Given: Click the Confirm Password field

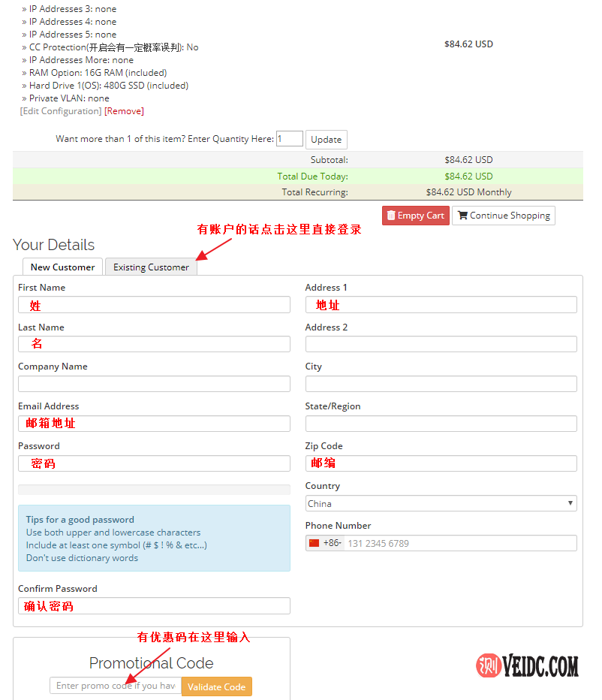Looking at the screenshot, I should click(x=154, y=606).
